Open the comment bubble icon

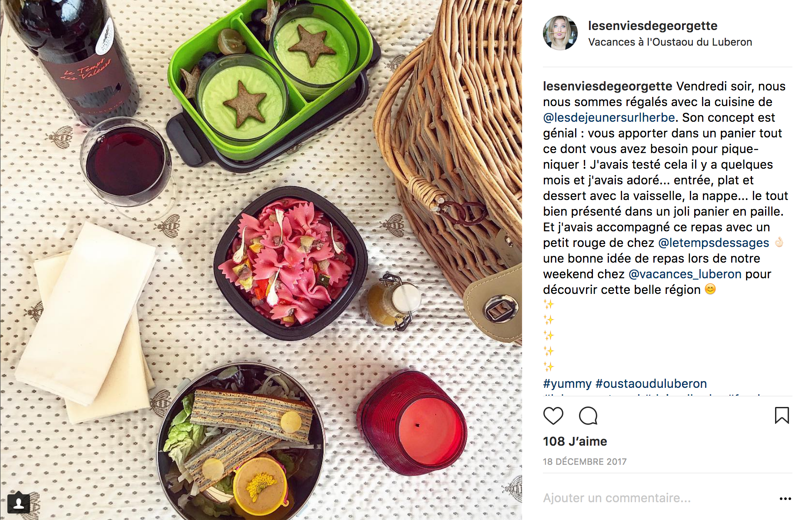pos(588,416)
